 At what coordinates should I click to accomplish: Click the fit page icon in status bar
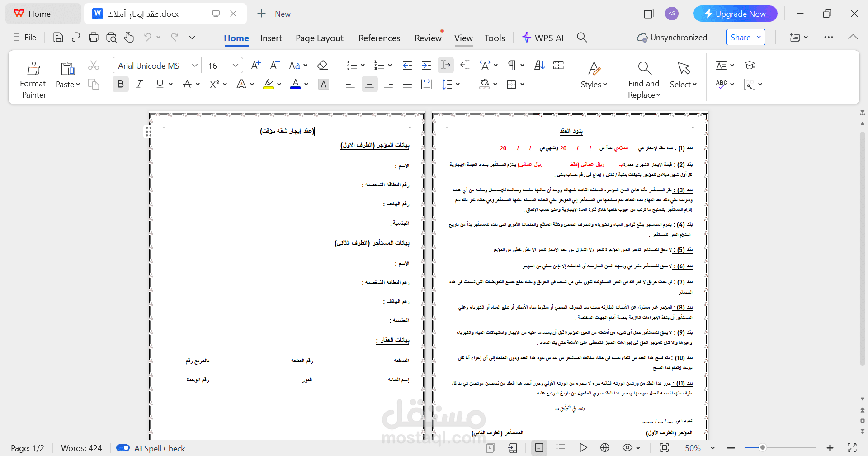(665, 448)
